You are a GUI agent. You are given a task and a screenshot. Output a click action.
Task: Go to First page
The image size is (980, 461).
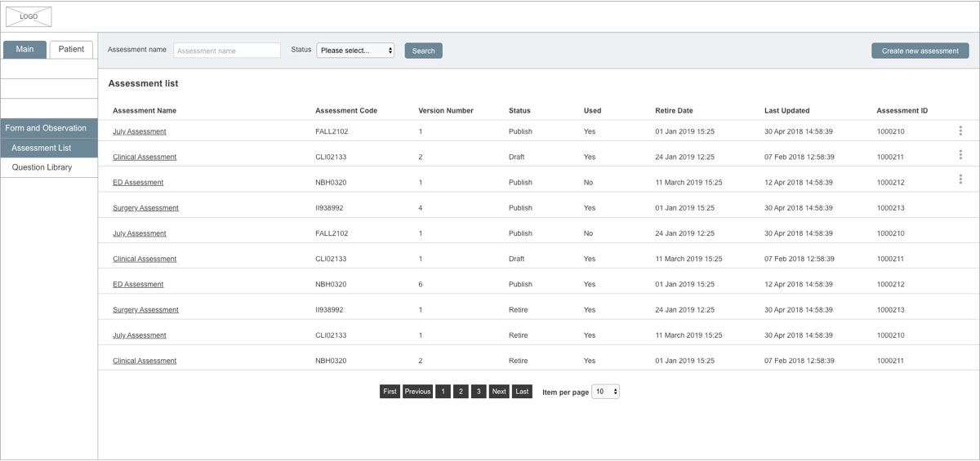pyautogui.click(x=390, y=392)
